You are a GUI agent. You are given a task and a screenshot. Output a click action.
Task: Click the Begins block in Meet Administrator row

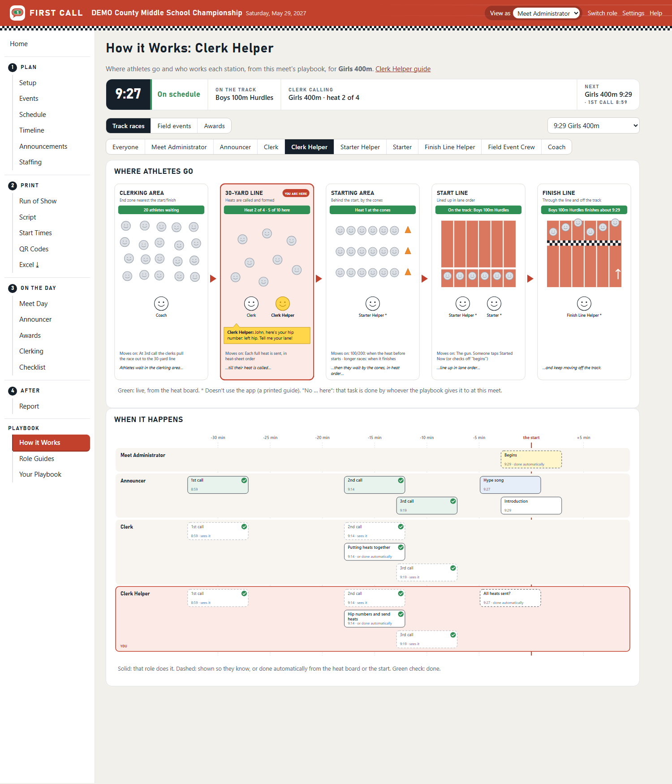click(x=531, y=460)
